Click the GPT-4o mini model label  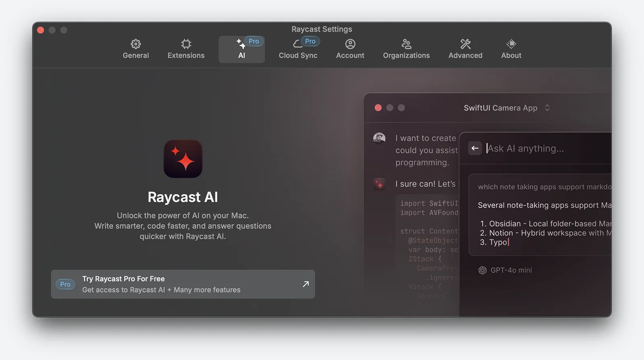[x=511, y=270]
